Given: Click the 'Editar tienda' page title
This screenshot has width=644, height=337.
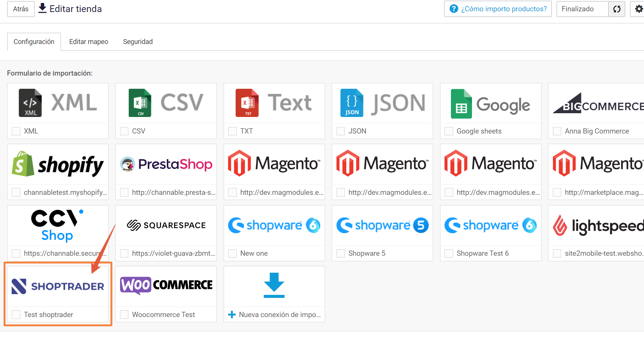Looking at the screenshot, I should coord(76,9).
